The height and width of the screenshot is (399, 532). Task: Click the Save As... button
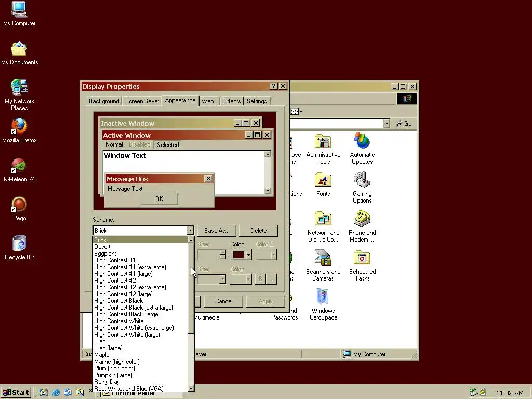(x=217, y=230)
